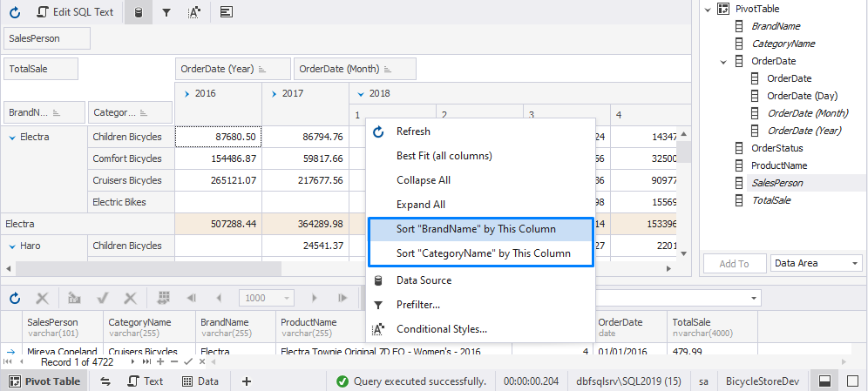The image size is (868, 391).
Task: Choose Best Fit (all columns) menu entry
Action: pos(444,156)
